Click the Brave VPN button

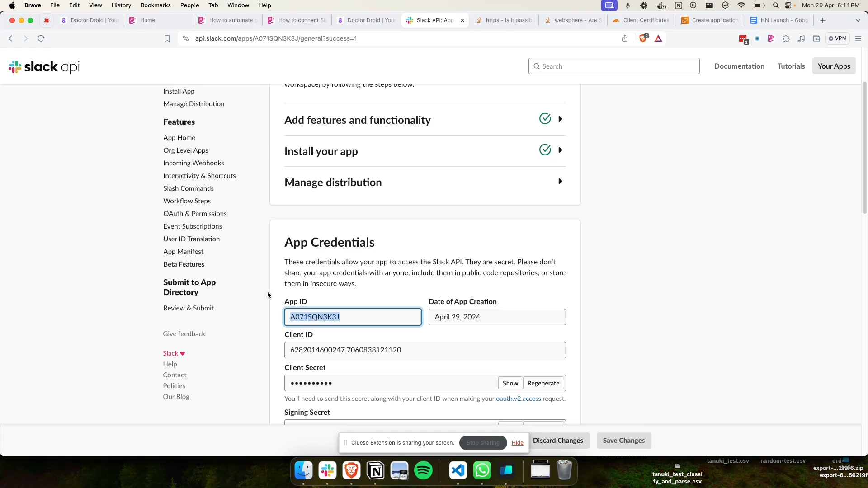[837, 38]
